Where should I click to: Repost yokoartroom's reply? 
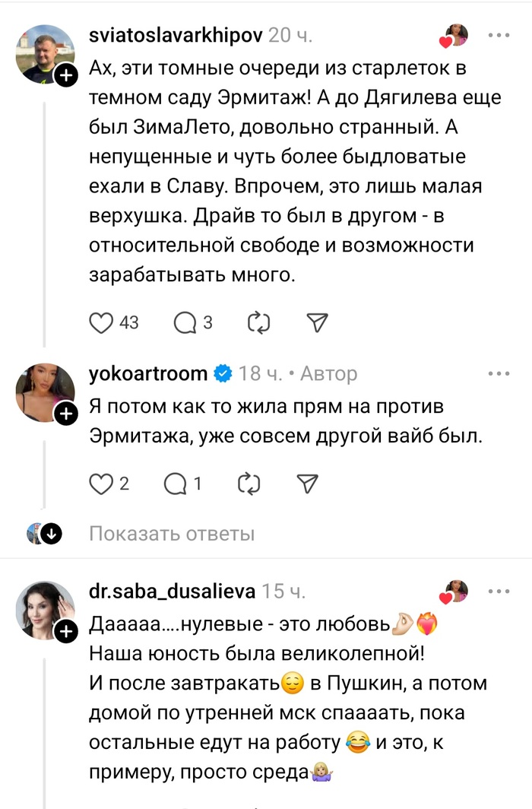(249, 483)
